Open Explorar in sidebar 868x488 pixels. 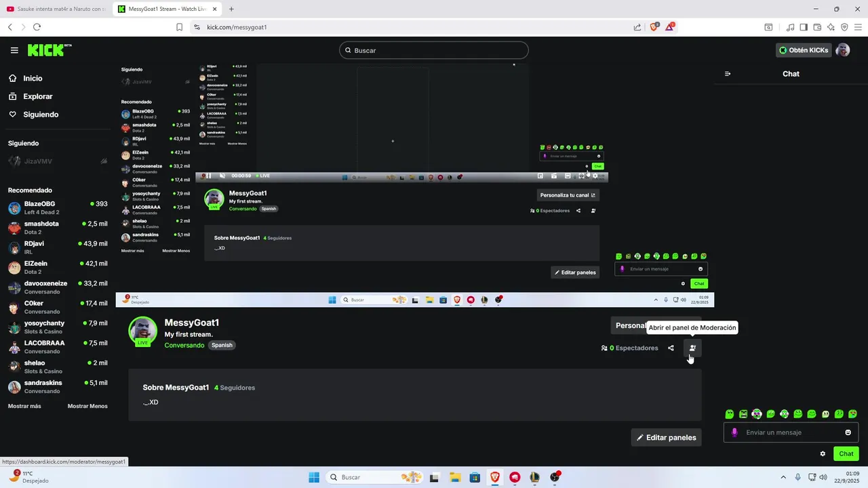(31, 96)
